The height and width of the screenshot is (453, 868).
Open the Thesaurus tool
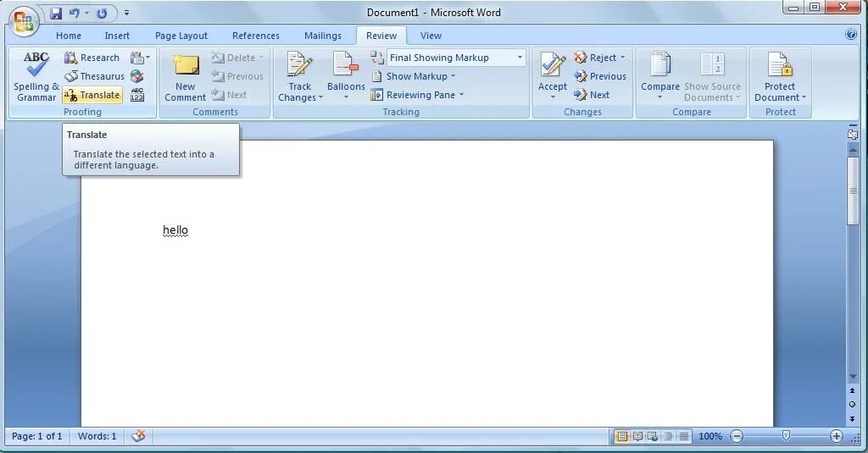click(94, 76)
